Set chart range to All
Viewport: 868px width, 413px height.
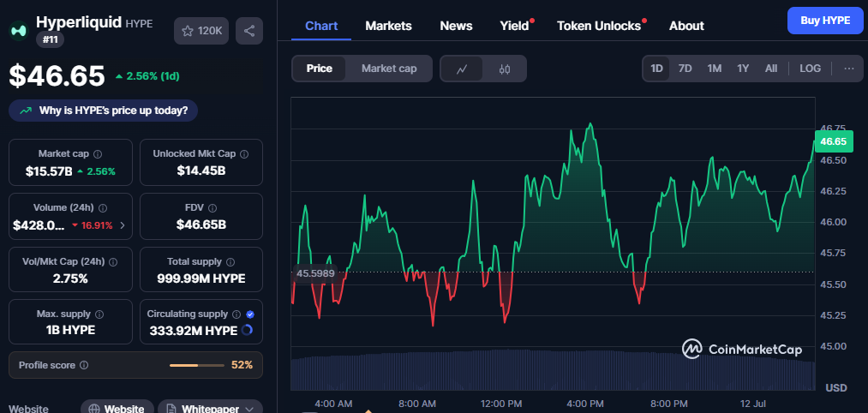[771, 69]
